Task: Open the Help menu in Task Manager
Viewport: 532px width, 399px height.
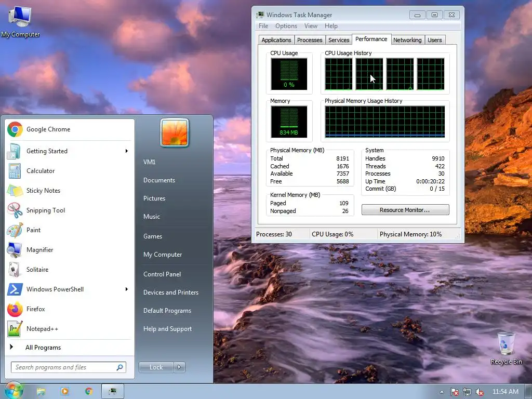Action: pyautogui.click(x=331, y=26)
